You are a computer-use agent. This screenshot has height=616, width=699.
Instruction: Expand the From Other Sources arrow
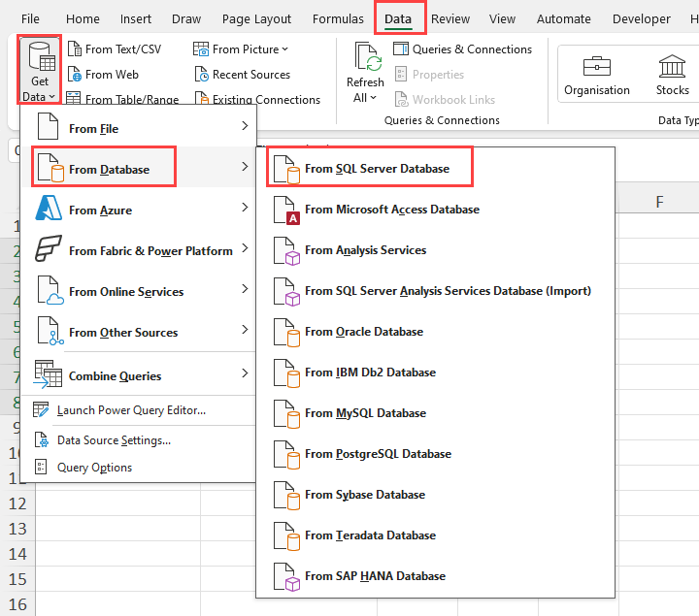click(245, 330)
